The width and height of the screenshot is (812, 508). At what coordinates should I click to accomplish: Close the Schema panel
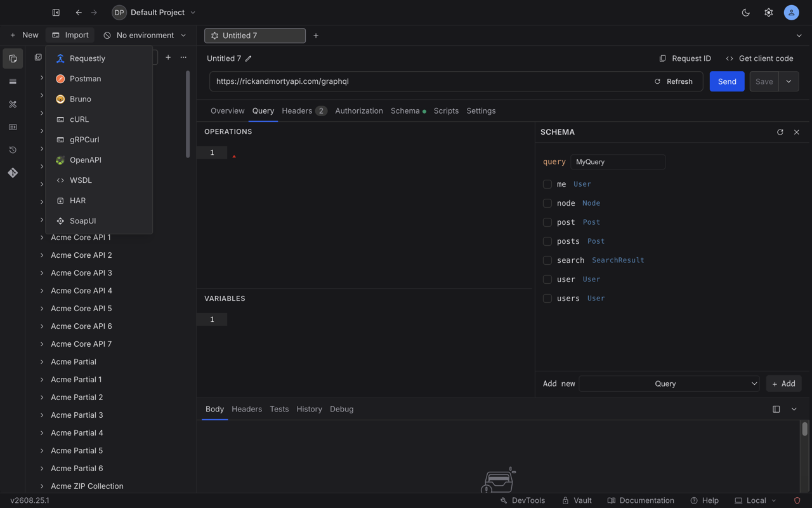[797, 132]
